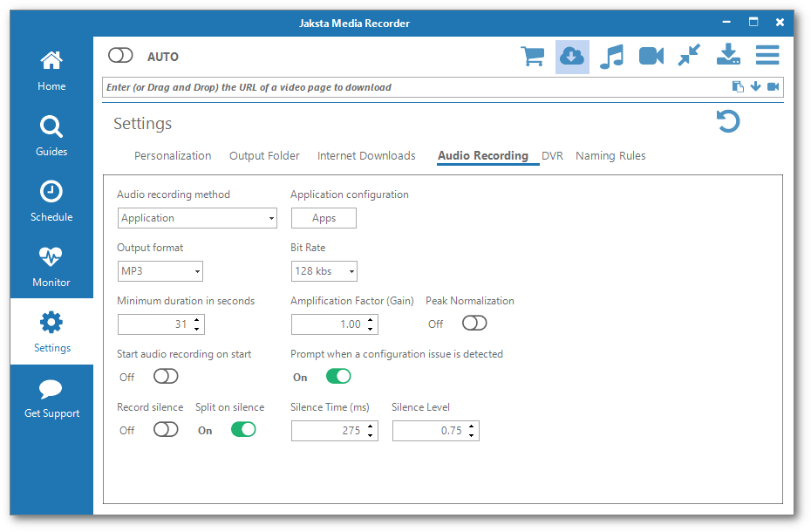Image resolution: width=811 pixels, height=532 pixels.
Task: Click the video camera toolbar icon
Action: tap(651, 56)
